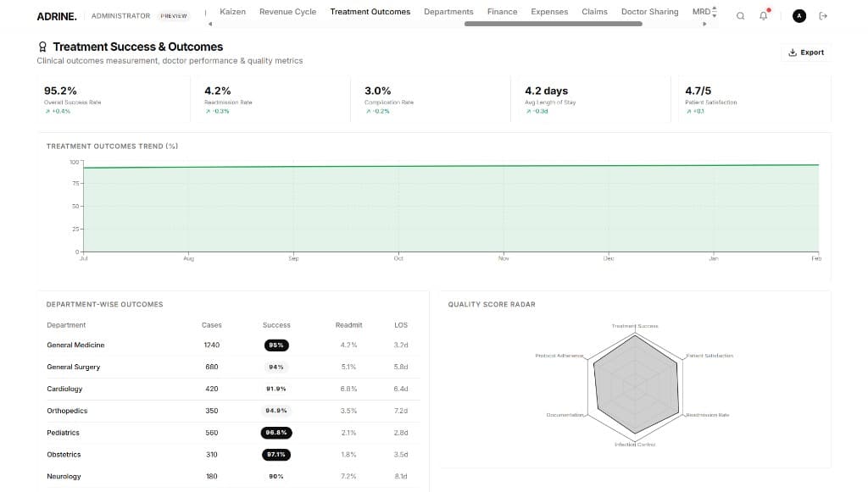Click the PREVIEW badge
This screenshot has height=492, width=868.
point(173,16)
